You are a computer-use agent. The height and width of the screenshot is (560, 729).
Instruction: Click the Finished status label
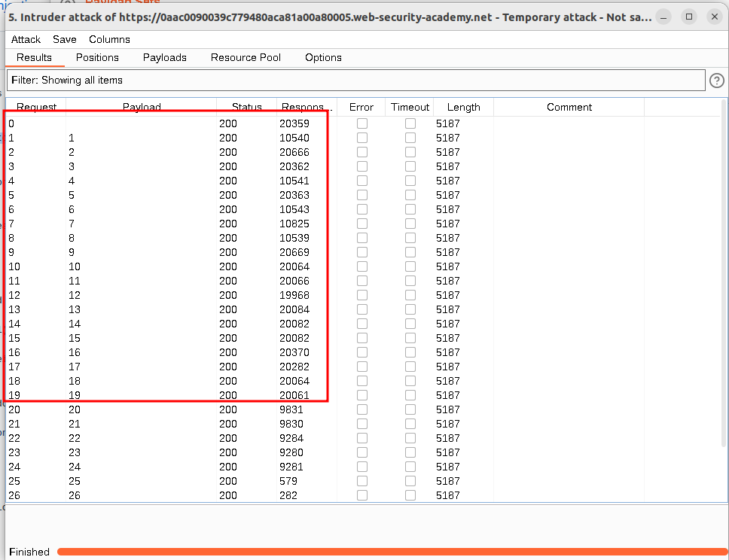pos(29,552)
